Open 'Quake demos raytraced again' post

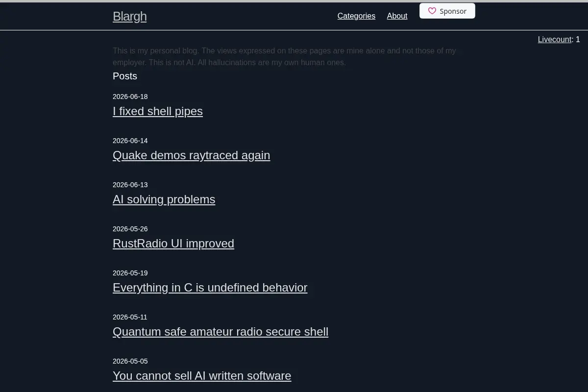191,155
